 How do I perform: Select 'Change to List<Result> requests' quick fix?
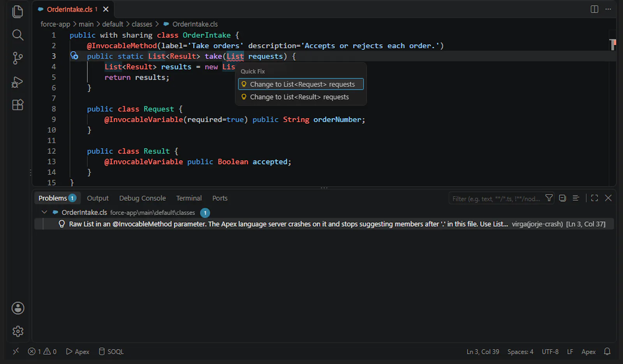click(301, 97)
